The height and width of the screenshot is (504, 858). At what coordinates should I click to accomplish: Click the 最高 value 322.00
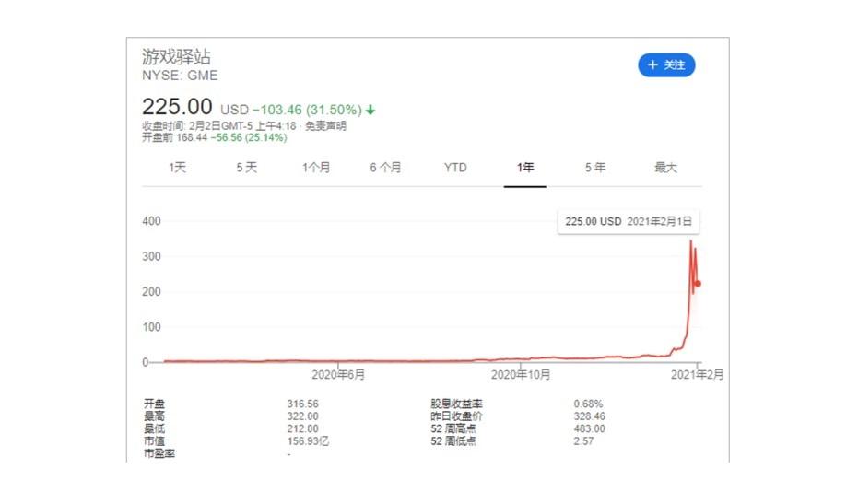302,416
